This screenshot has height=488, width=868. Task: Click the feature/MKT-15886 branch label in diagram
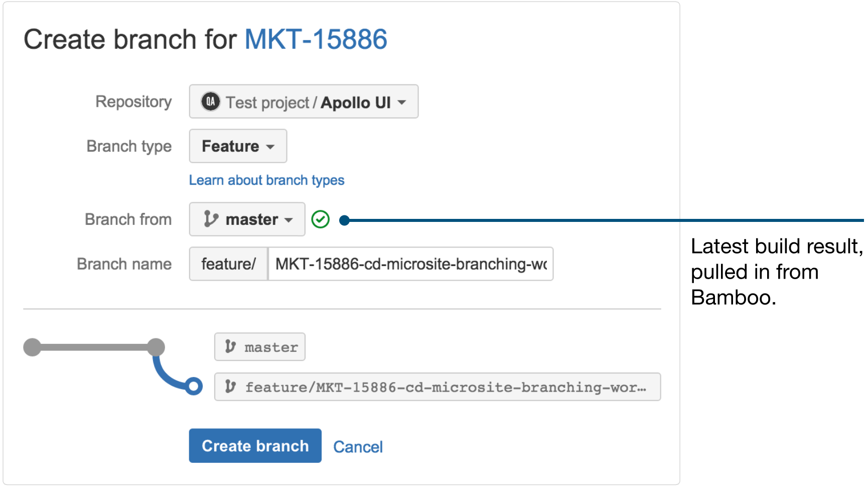click(x=445, y=387)
